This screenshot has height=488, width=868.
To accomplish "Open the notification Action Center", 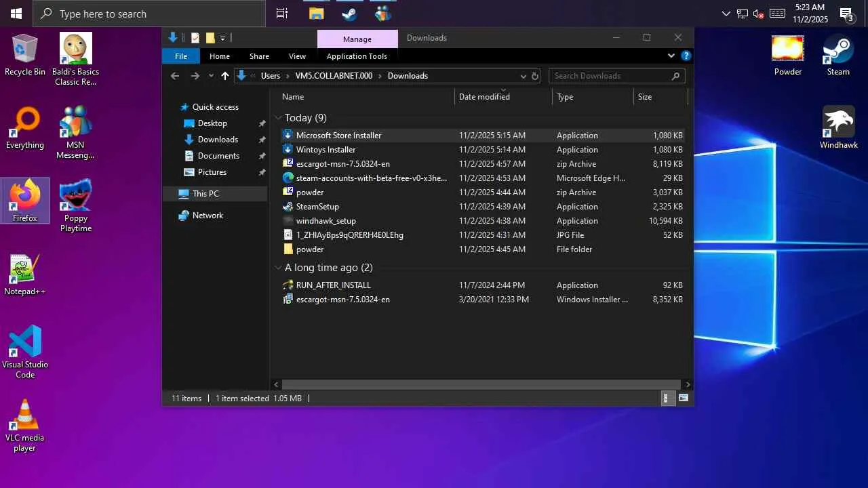I will (846, 14).
